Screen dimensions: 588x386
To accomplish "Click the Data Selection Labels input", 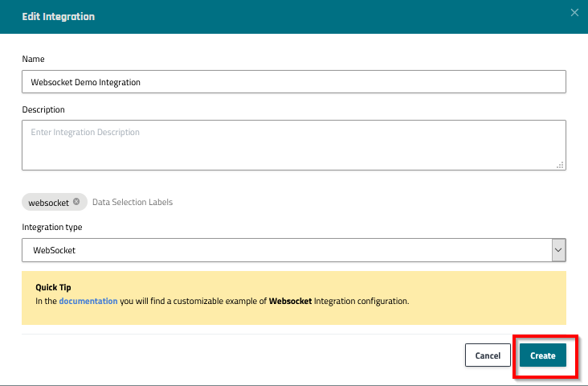I will click(x=133, y=202).
